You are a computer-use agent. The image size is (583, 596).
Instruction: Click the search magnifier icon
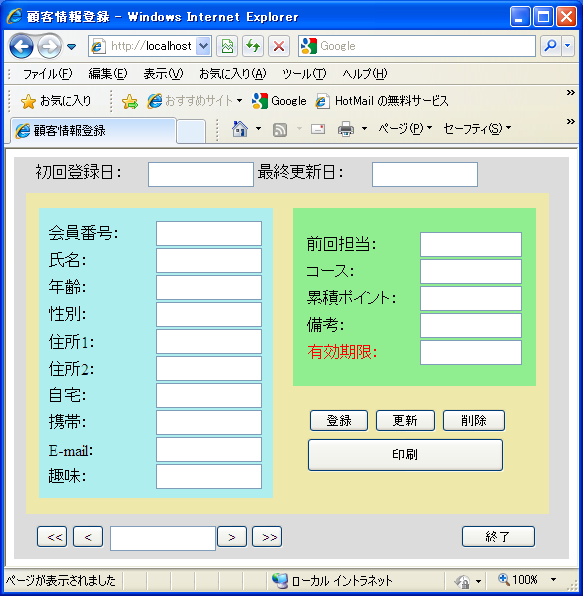[550, 46]
